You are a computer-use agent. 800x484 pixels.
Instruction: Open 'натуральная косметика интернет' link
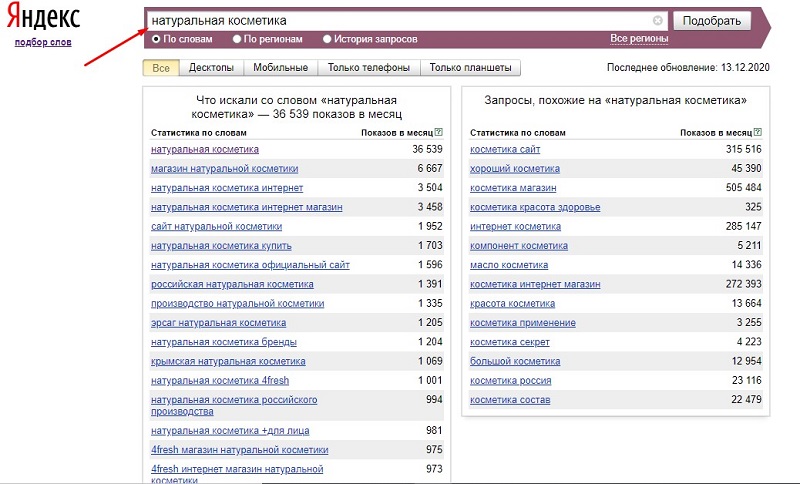click(x=227, y=188)
